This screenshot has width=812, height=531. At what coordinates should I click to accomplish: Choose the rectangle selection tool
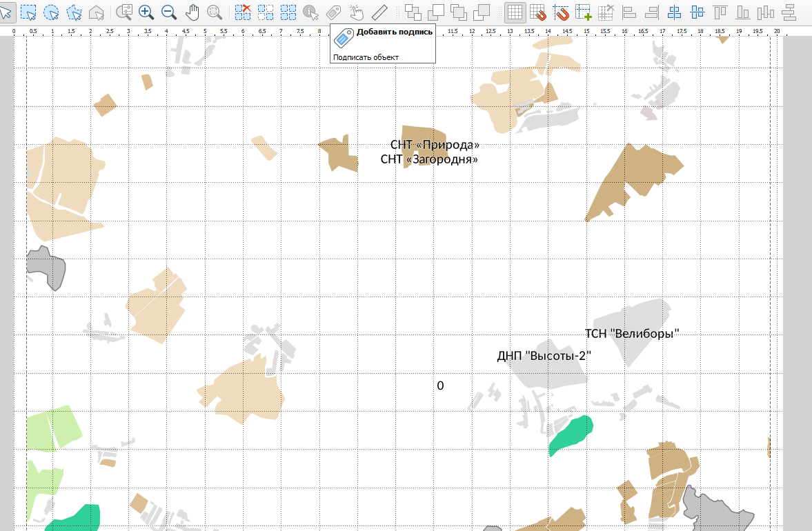coord(28,12)
